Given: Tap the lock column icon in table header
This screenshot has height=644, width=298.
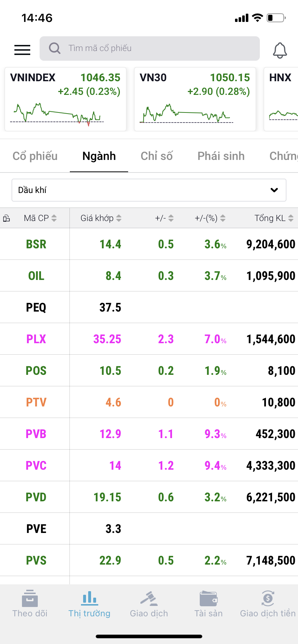Looking at the screenshot, I should click(6, 218).
